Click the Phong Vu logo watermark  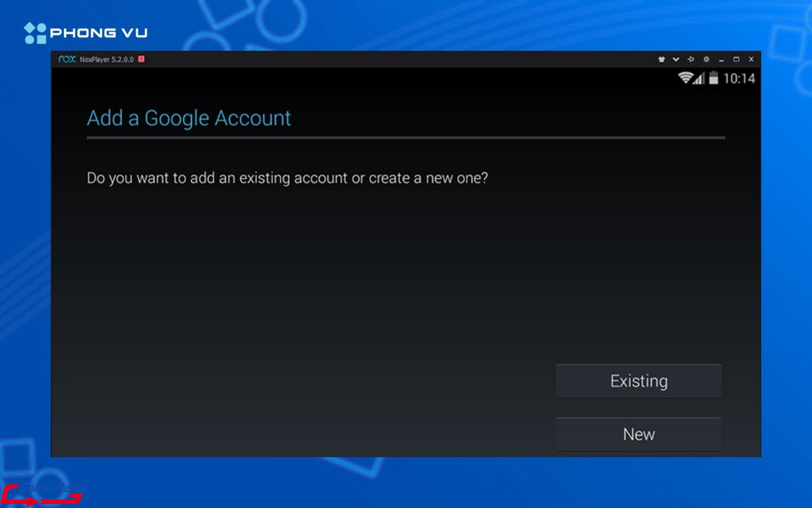(86, 33)
